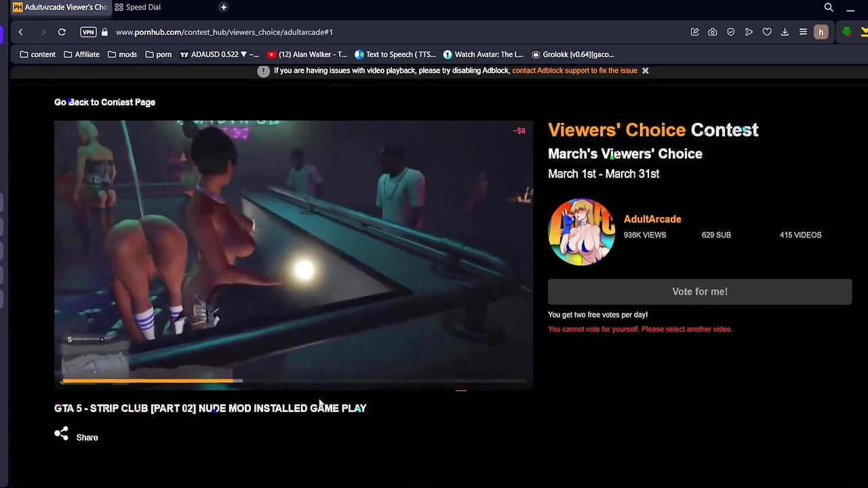Open the 'Affiliate' bookmarks folder

point(81,54)
